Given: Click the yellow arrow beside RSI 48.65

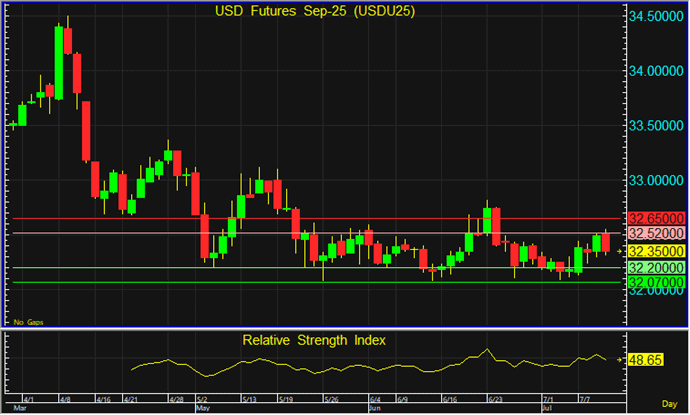Looking at the screenshot, I should (x=620, y=358).
